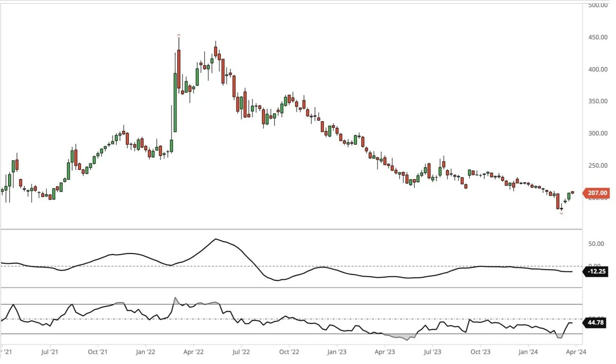Image resolution: width=616 pixels, height=364 pixels.
Task: Click the 500.00 price axis label
Action: tap(598, 5)
